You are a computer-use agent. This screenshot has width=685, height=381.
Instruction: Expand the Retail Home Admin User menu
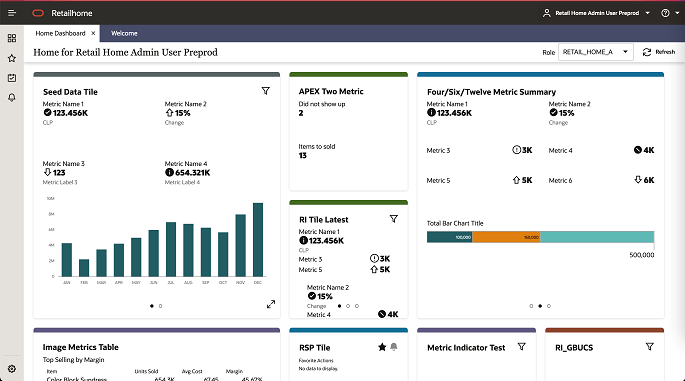[647, 13]
